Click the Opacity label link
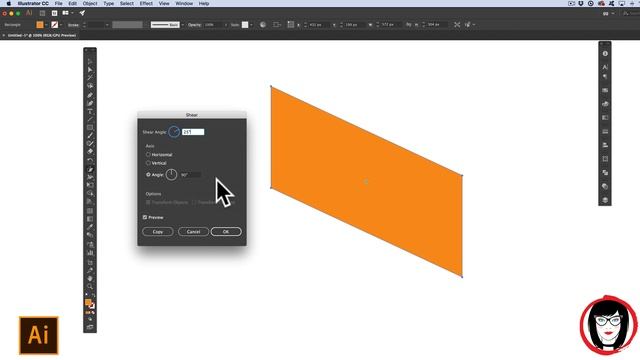This screenshot has width=640, height=360. (x=194, y=25)
